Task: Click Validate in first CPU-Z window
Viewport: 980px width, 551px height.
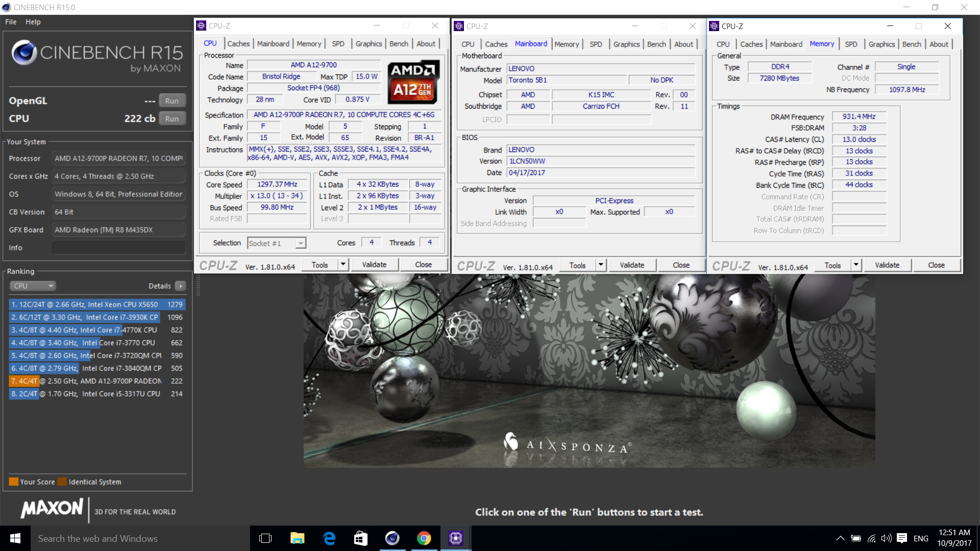Action: (x=374, y=264)
